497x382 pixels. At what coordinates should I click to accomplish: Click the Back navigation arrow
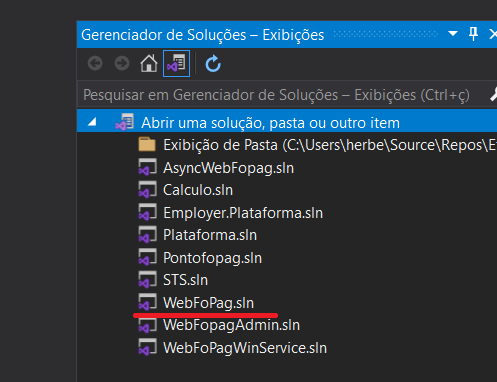tap(95, 63)
